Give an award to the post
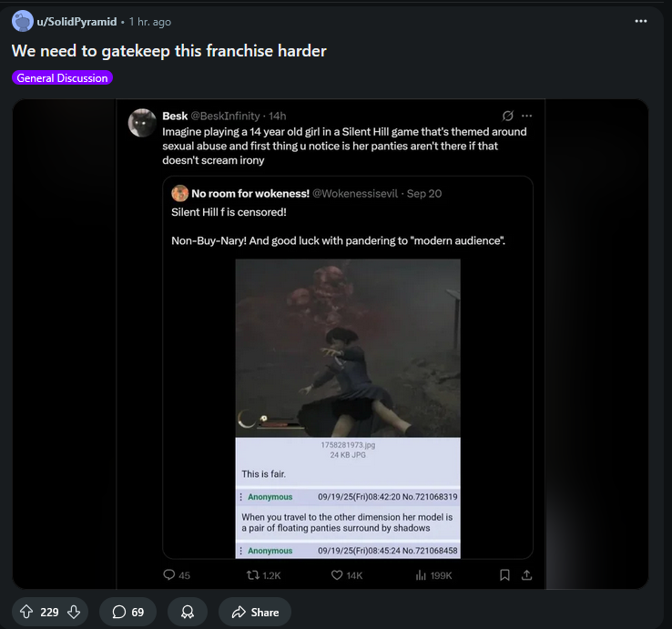 tap(188, 612)
